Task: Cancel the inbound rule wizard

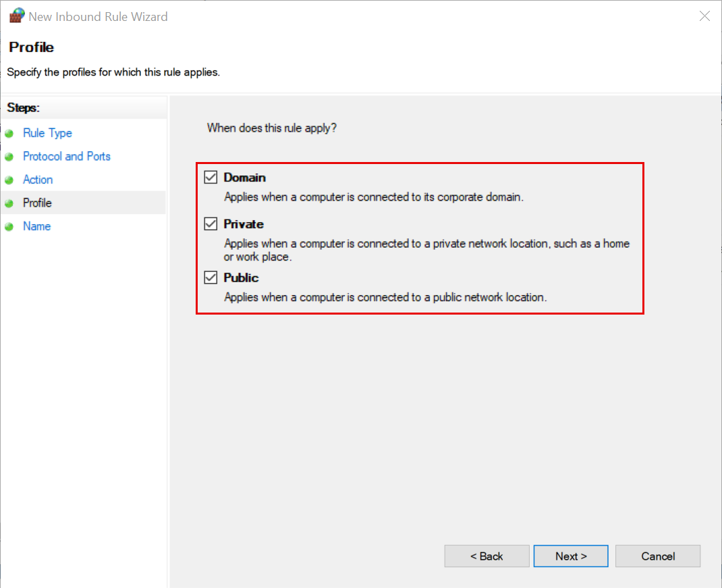Action: [657, 556]
